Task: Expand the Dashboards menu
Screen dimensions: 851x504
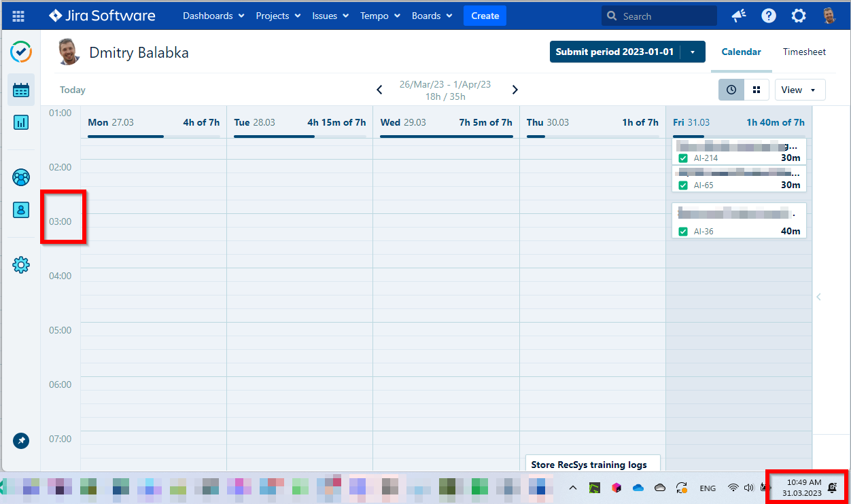Action: click(213, 16)
